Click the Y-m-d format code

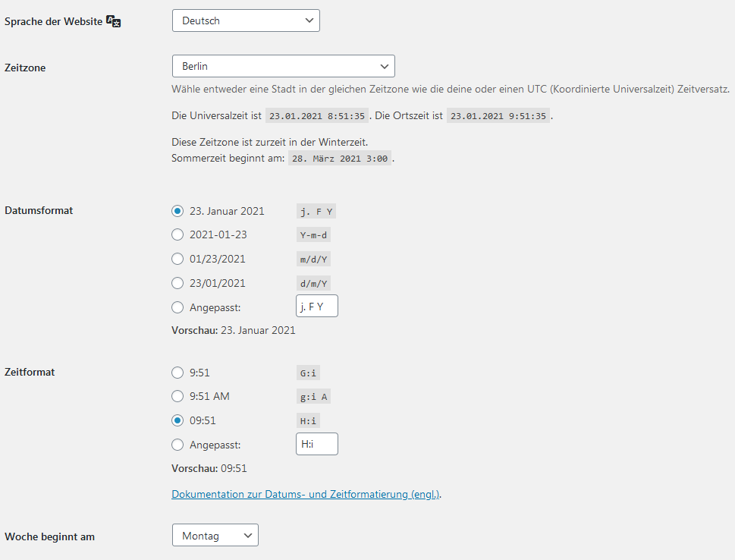(313, 235)
